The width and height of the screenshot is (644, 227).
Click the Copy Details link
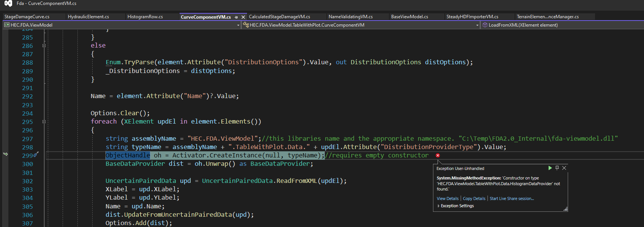474,198
